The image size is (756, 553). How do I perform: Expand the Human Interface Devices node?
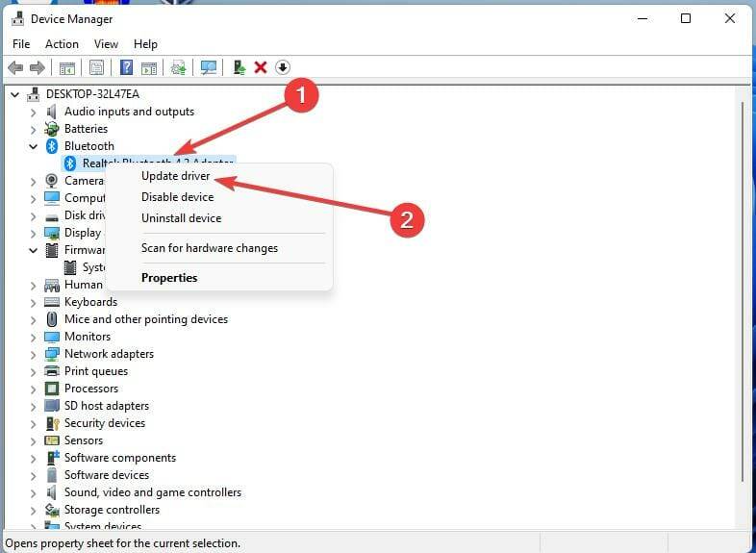(x=34, y=286)
